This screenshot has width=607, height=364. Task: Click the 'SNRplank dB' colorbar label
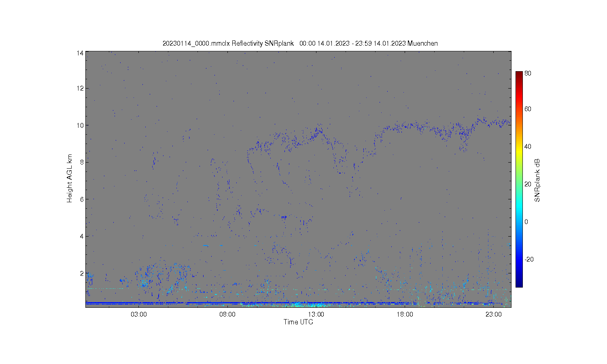point(537,180)
